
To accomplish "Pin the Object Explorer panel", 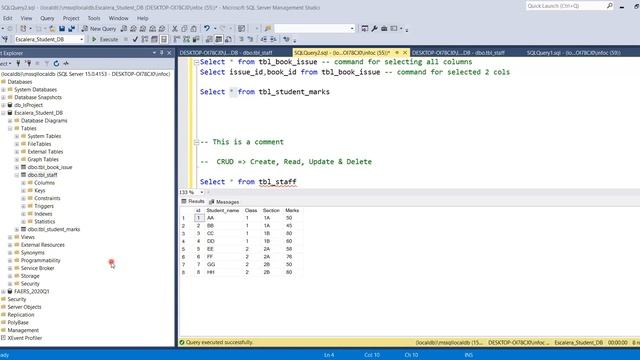I will (x=162, y=53).
